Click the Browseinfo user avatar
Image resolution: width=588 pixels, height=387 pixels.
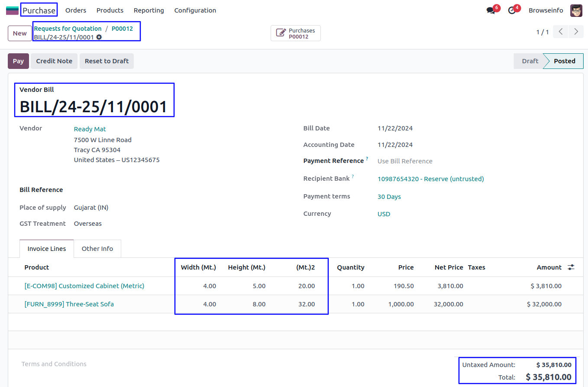coord(576,10)
